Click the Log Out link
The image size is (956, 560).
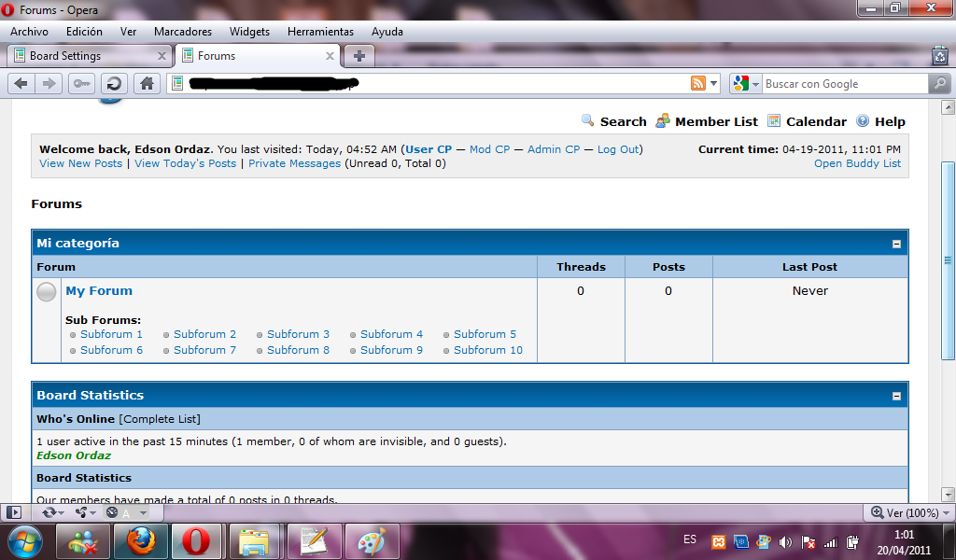click(618, 149)
